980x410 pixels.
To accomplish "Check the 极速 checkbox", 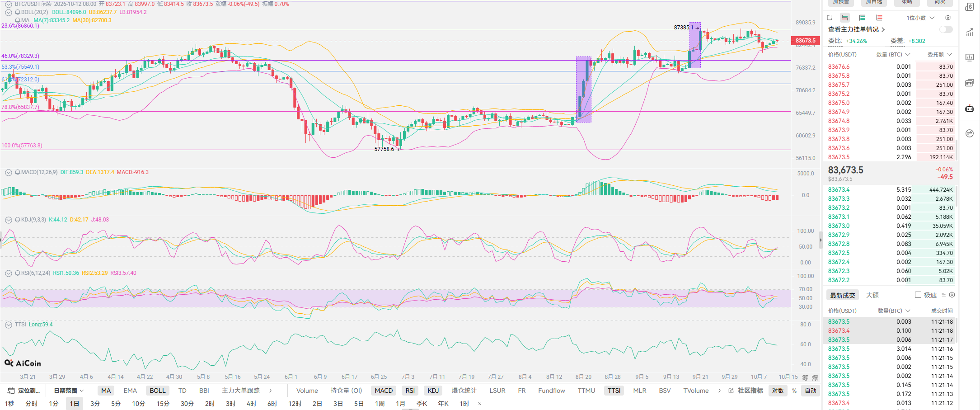I will tap(918, 295).
